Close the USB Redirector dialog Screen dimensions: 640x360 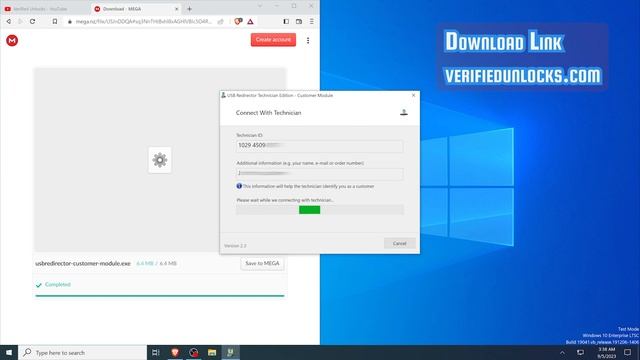click(x=413, y=95)
